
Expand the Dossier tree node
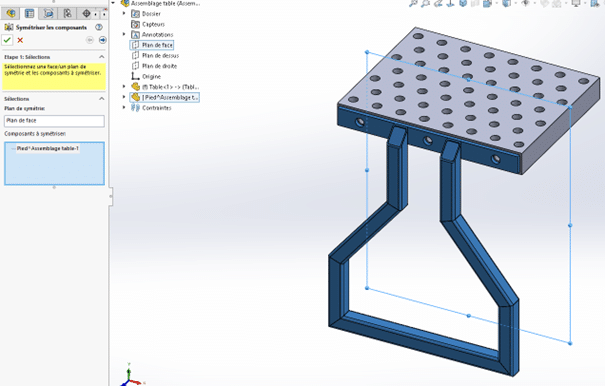click(x=124, y=14)
